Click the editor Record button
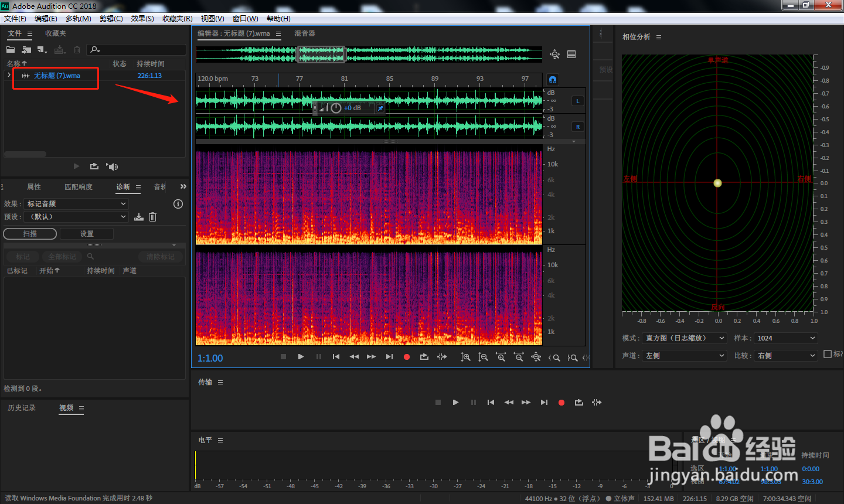The width and height of the screenshot is (844, 504). [x=407, y=357]
